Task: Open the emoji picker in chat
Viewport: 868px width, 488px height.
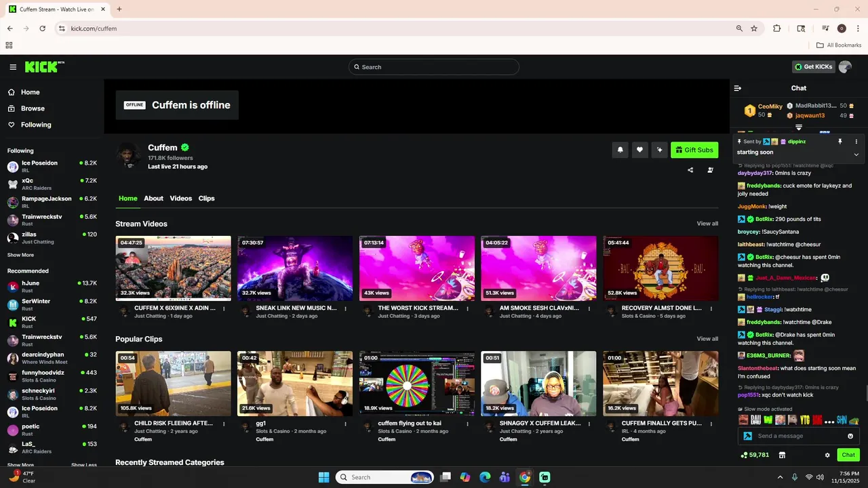Action: click(x=850, y=436)
